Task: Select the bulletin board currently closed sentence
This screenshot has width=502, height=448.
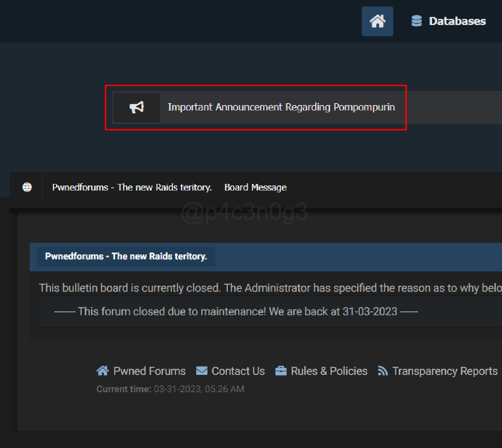Action: coord(270,288)
